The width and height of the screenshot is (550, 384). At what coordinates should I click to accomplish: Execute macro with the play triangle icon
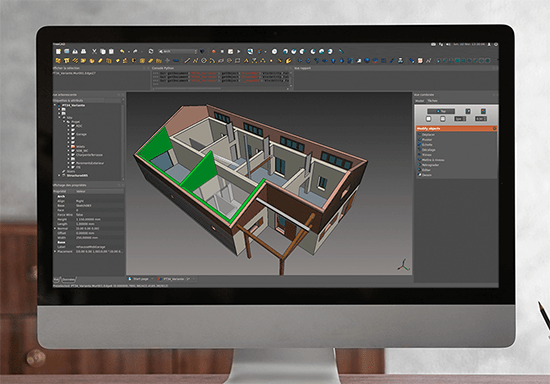point(239,52)
